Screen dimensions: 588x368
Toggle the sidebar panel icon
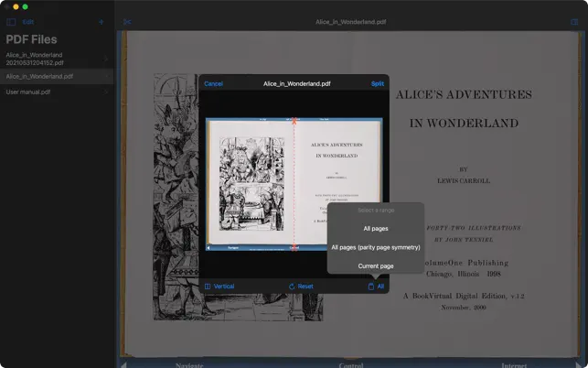click(x=11, y=22)
